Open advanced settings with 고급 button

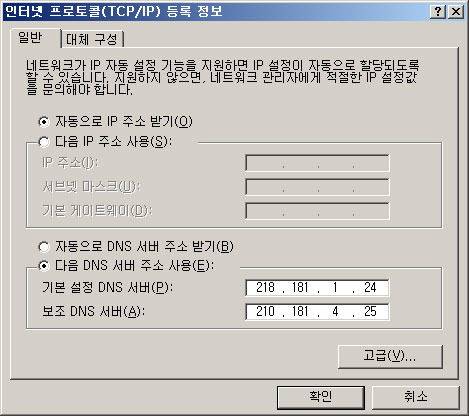click(x=390, y=357)
